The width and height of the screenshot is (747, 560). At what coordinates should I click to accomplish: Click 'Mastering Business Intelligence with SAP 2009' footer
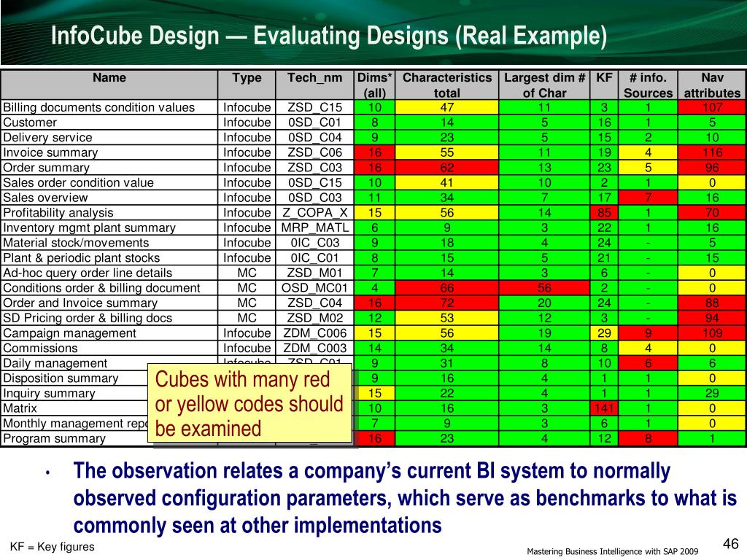click(612, 551)
